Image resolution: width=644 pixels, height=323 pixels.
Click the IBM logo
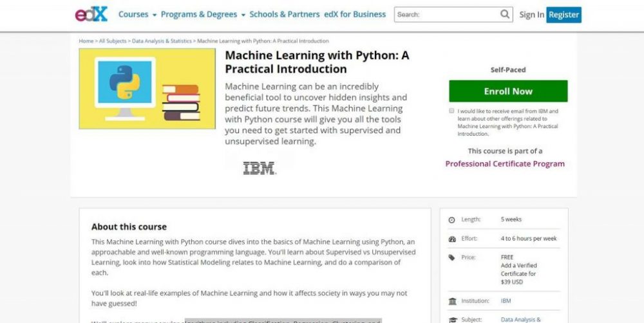pos(259,169)
